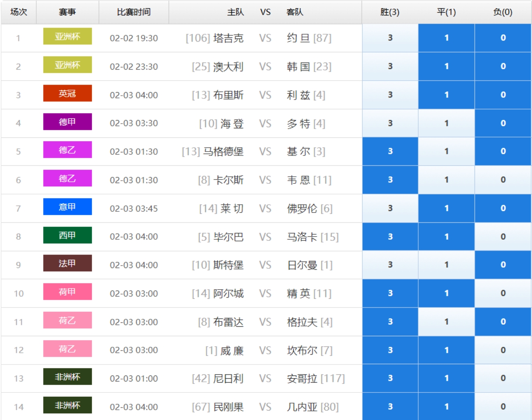Click away team 佛罗伦 [6]
The height and width of the screenshot is (420, 532).
pos(310,209)
